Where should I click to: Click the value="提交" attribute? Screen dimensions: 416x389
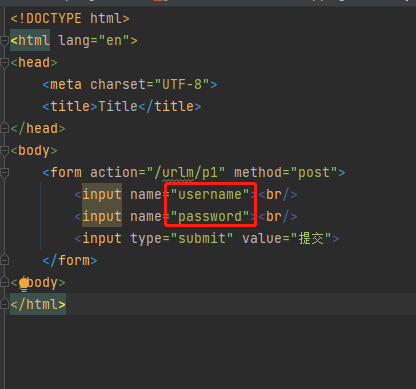click(287, 239)
